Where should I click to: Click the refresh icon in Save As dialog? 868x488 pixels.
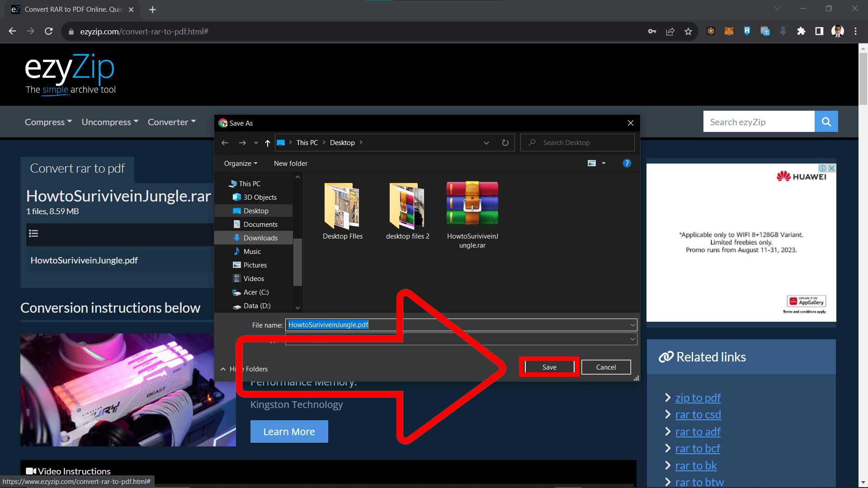505,142
